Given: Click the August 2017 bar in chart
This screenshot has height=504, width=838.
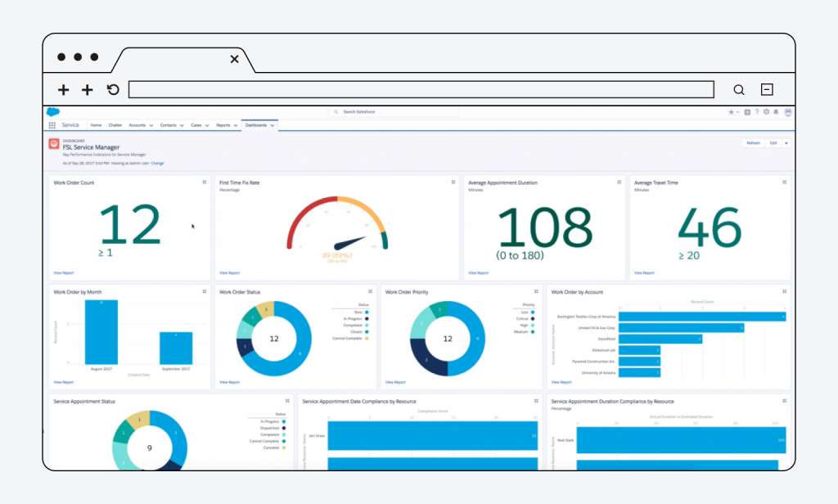Looking at the screenshot, I should [101, 332].
